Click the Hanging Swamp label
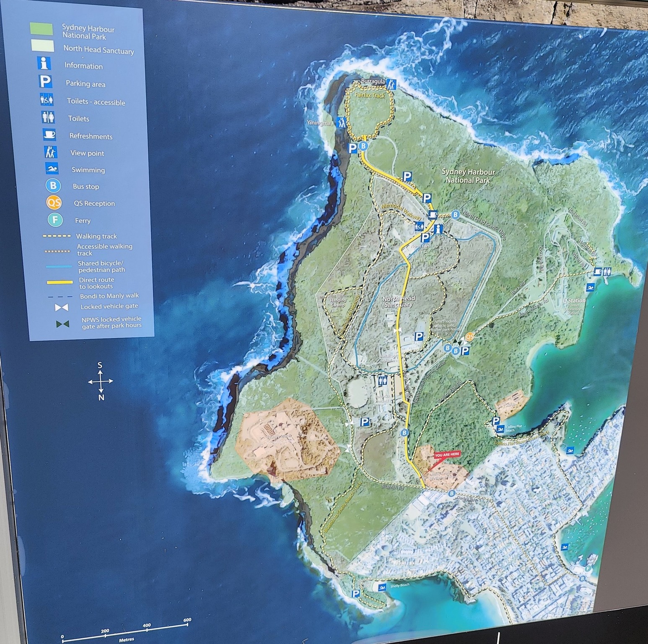The image size is (648, 644). (x=338, y=303)
